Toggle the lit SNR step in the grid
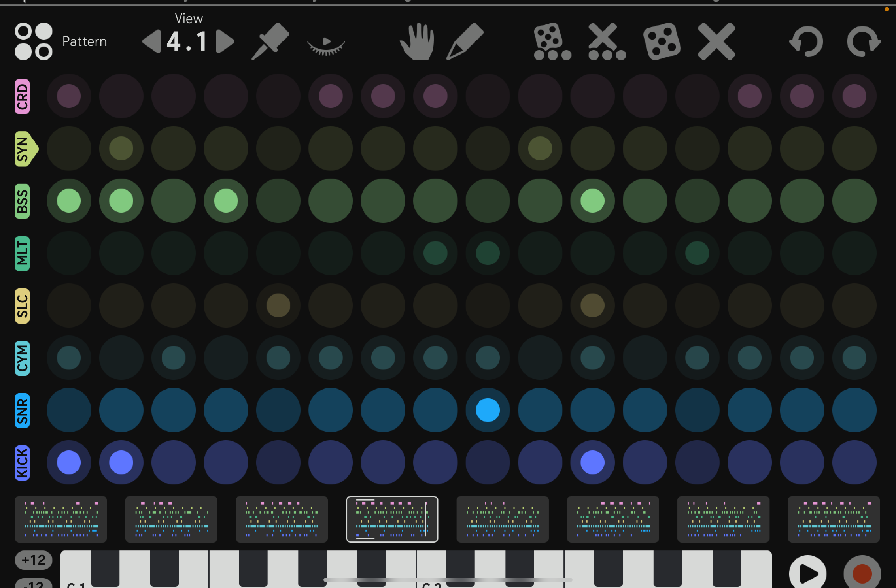Viewport: 896px width, 588px height. (488, 410)
